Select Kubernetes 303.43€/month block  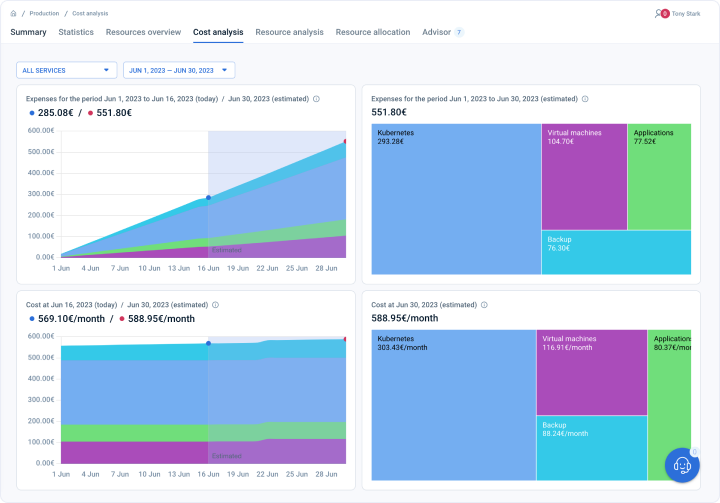(x=454, y=405)
